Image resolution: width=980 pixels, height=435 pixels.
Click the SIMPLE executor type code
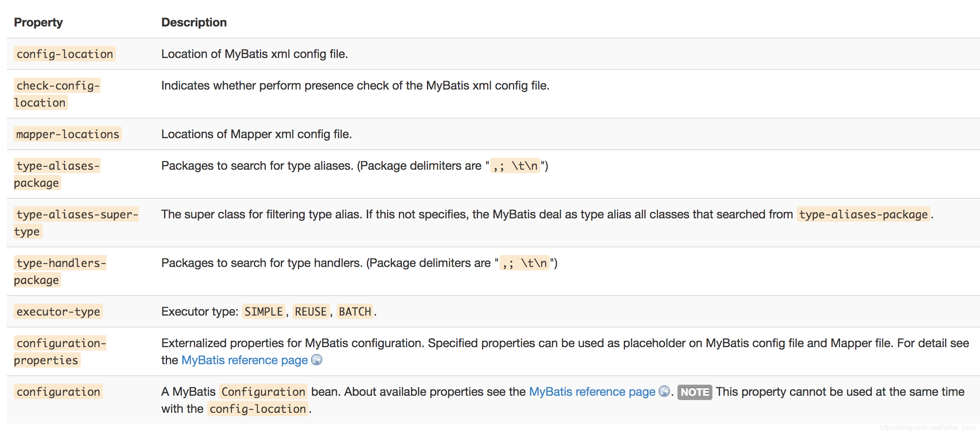tap(264, 312)
